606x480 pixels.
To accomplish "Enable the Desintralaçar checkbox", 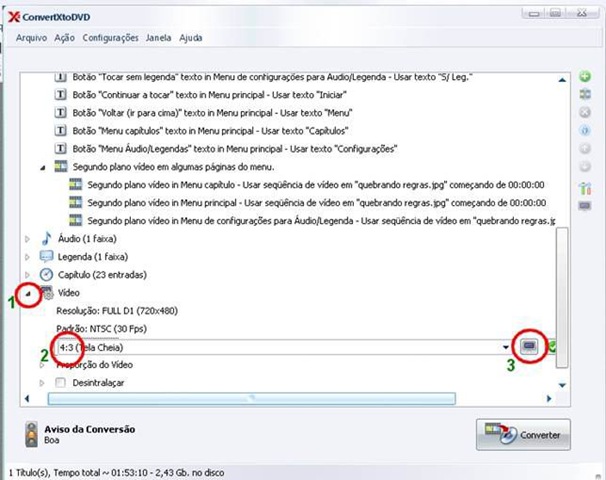I will [x=60, y=383].
